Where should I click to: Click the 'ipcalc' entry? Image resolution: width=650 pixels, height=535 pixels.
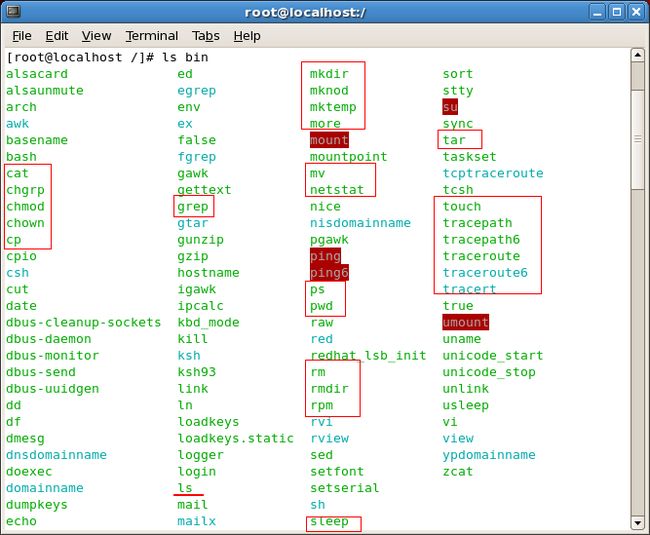tap(201, 306)
